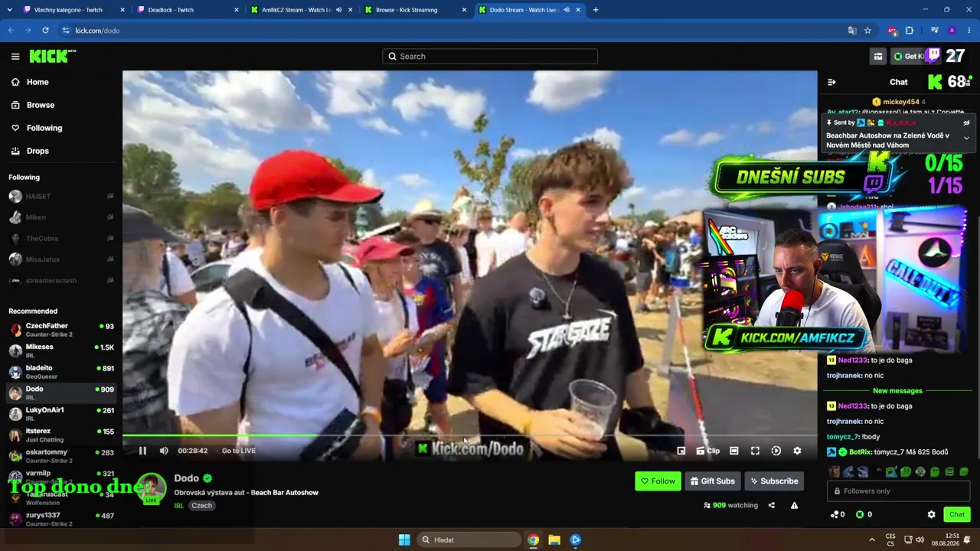Open Dodo's profile avatar

point(151,488)
